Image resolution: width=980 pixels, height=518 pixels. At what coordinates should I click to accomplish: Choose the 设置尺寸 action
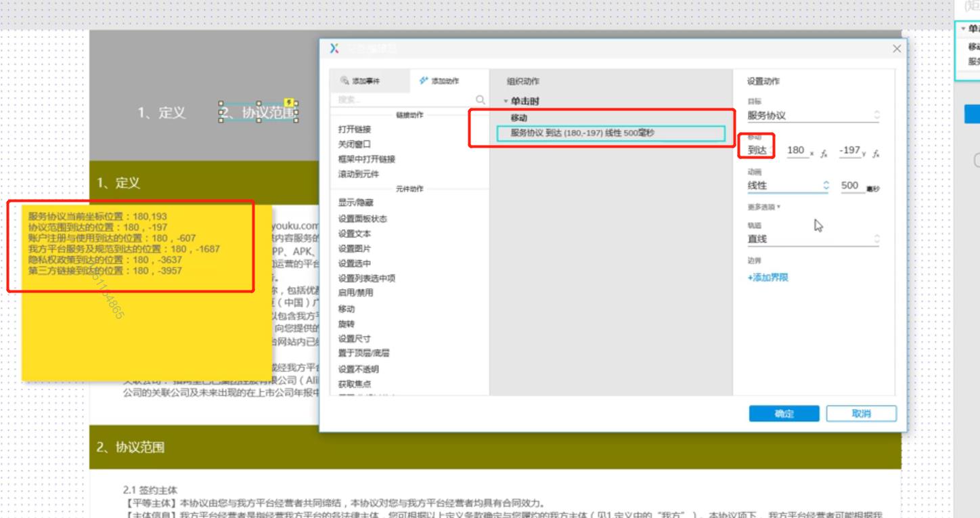click(355, 339)
